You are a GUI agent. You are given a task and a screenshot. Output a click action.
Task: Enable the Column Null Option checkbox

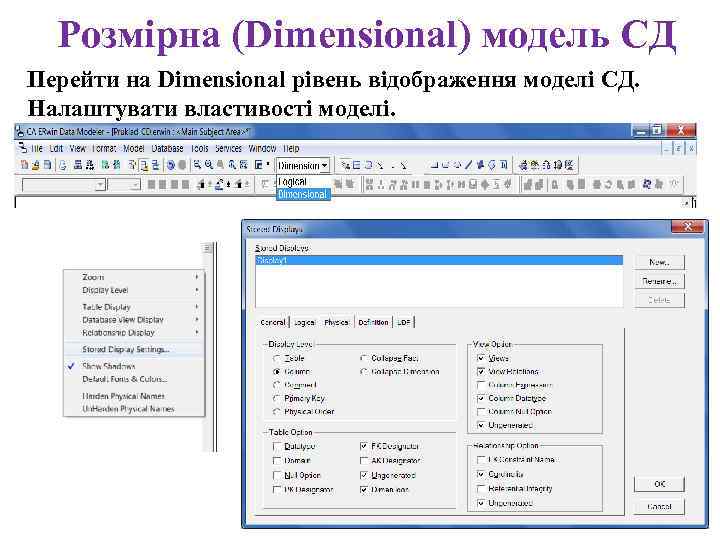click(481, 411)
